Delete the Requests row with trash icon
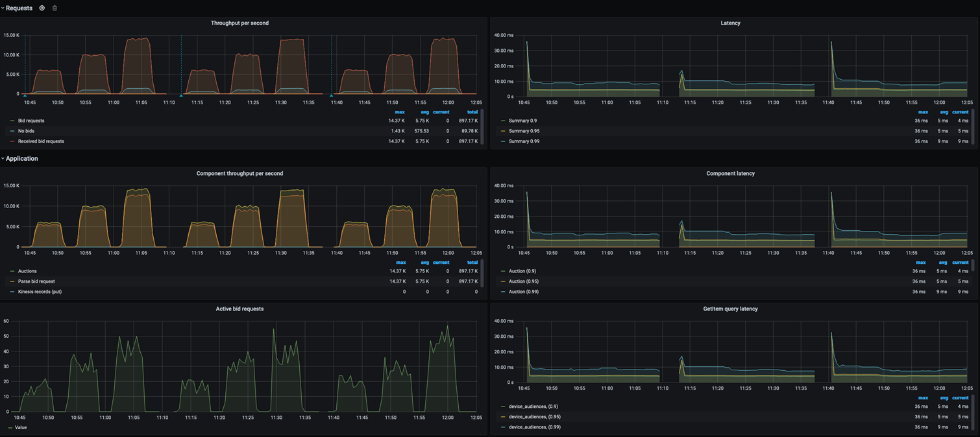980x437 pixels. (55, 8)
